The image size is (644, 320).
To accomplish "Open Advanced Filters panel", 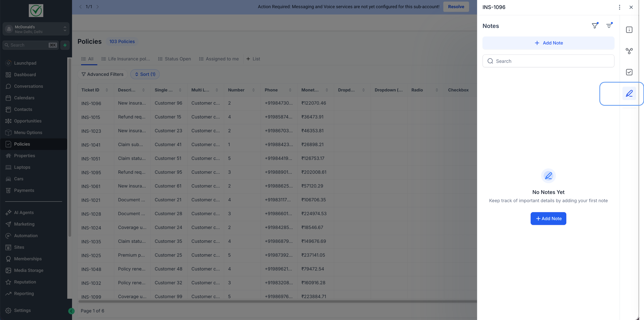I will [102, 74].
